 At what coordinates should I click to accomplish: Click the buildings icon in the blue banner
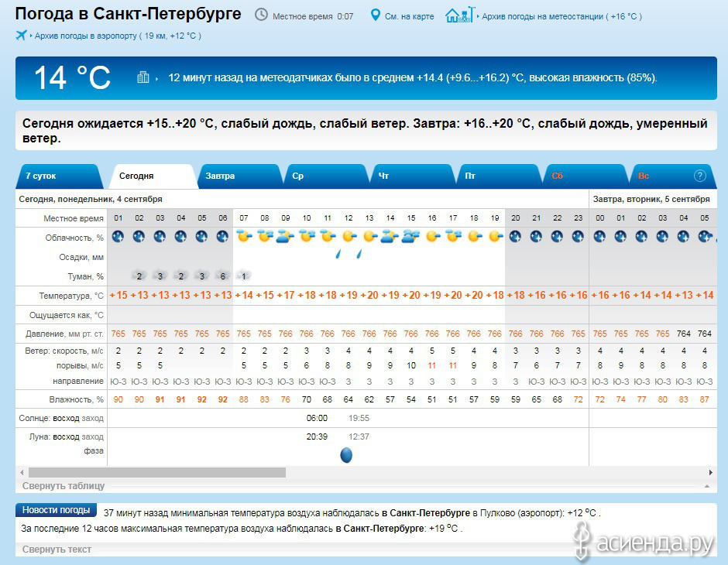(x=143, y=77)
